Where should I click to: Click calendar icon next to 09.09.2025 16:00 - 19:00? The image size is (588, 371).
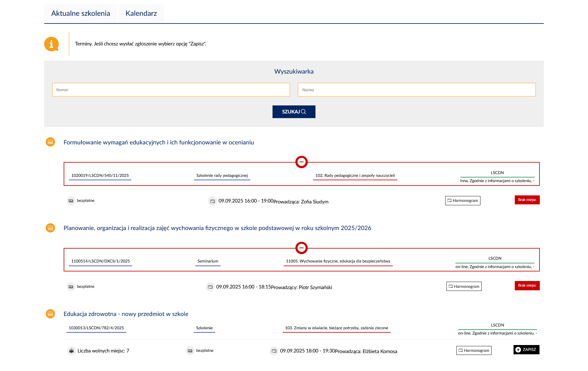213,201
